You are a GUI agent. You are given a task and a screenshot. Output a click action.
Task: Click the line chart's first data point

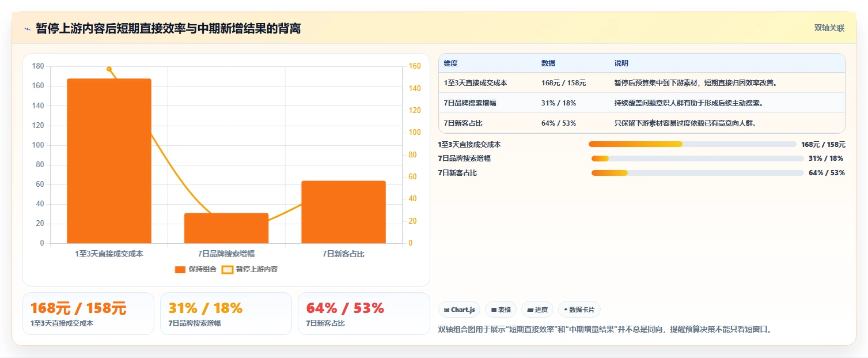tap(109, 69)
